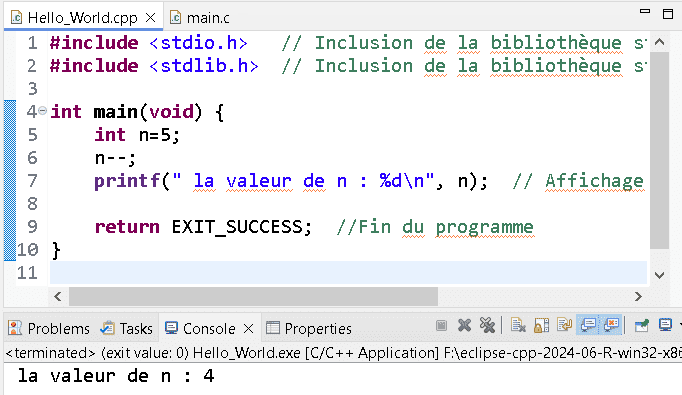Click the editor's horizontal scrollbar right arrow

coord(638,297)
